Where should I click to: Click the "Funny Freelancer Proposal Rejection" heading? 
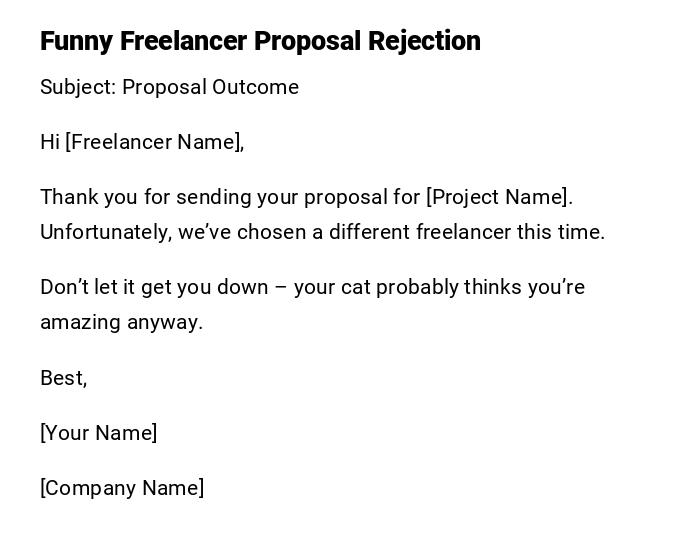260,41
